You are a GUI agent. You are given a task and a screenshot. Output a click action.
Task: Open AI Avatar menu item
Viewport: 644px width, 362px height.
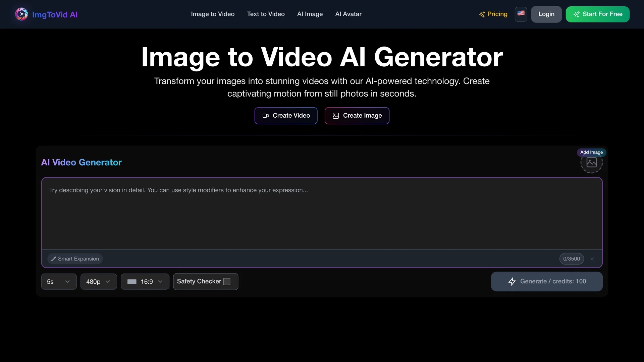pyautogui.click(x=348, y=14)
